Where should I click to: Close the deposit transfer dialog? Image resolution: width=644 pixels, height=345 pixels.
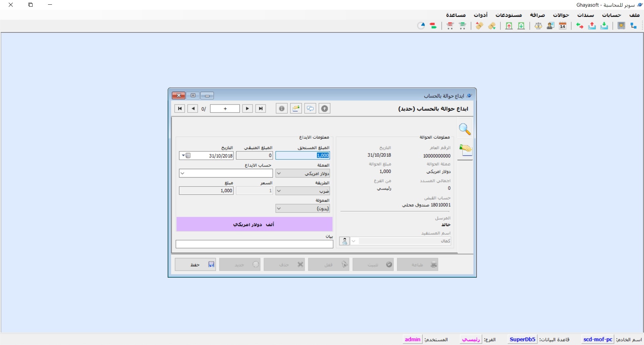pos(179,95)
